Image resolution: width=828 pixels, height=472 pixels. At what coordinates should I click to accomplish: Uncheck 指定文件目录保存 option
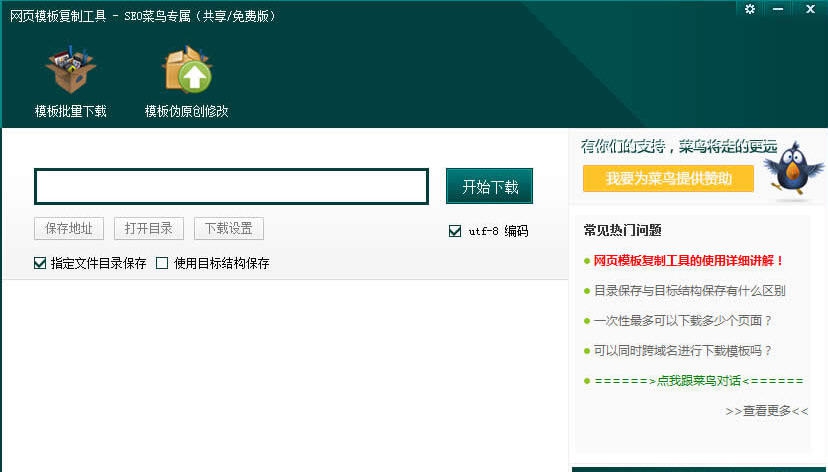click(x=40, y=263)
